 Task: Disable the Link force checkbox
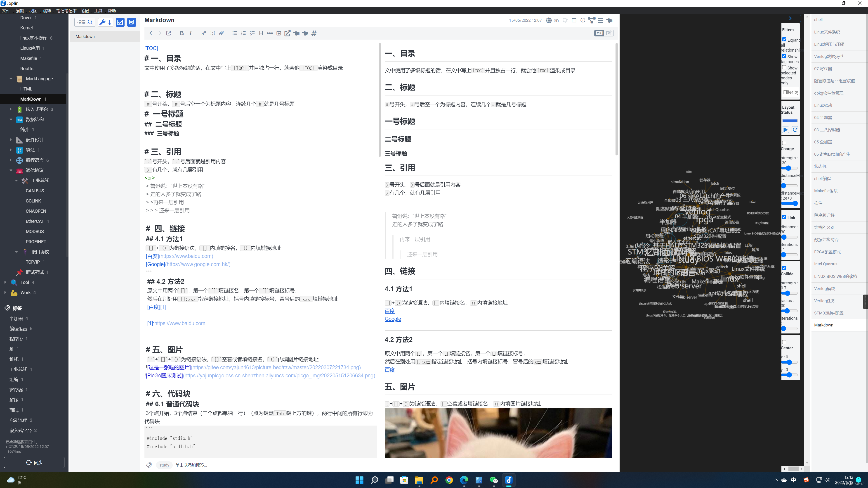tap(784, 217)
